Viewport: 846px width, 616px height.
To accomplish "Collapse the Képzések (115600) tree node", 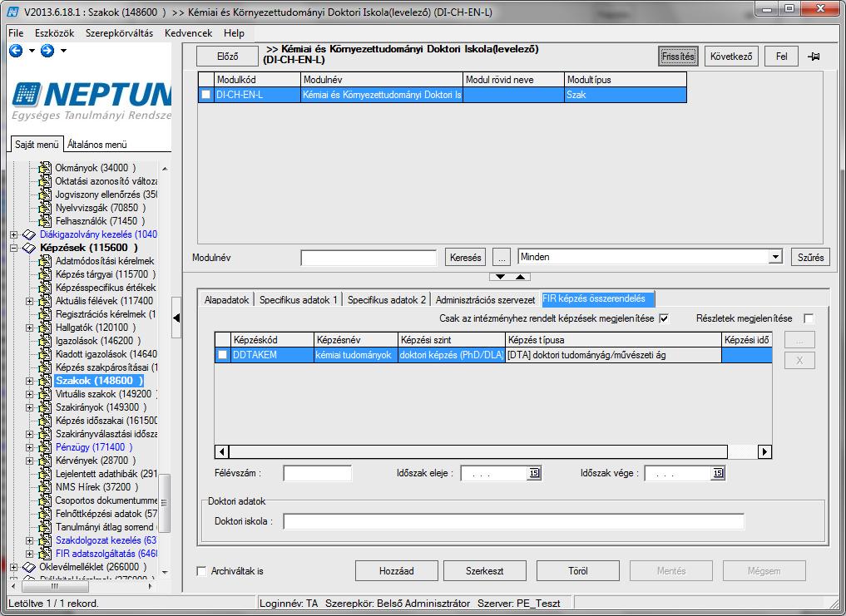I will tap(13, 248).
